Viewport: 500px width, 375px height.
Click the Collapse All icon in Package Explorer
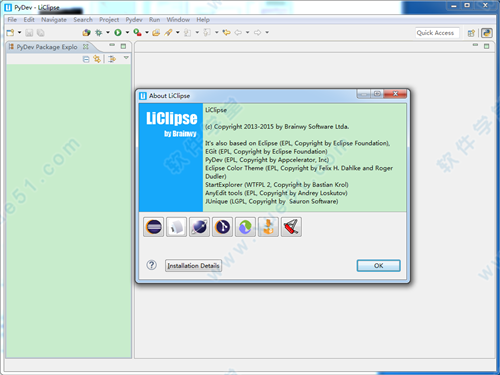point(86,59)
